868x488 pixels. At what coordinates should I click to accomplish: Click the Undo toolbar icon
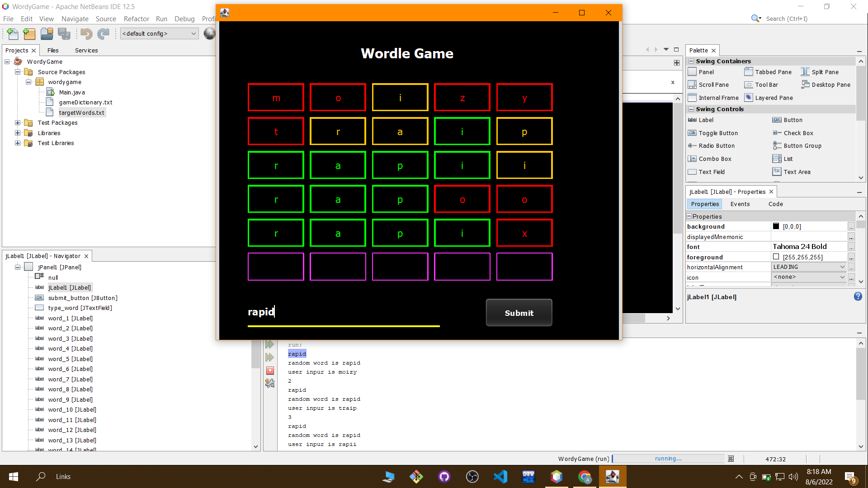click(86, 33)
